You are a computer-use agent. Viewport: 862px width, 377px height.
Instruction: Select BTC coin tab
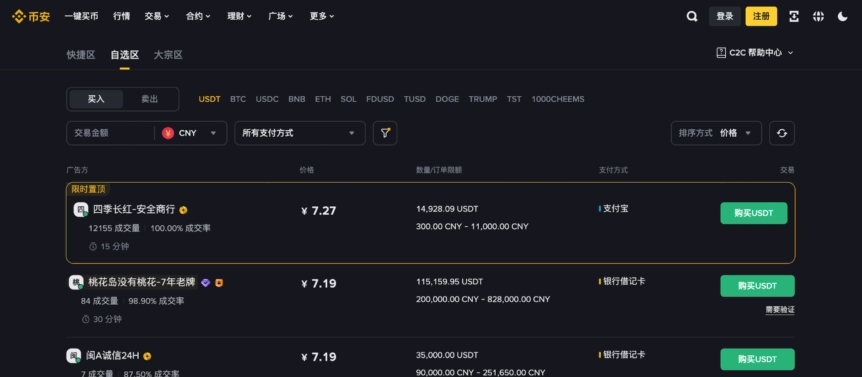[238, 99]
